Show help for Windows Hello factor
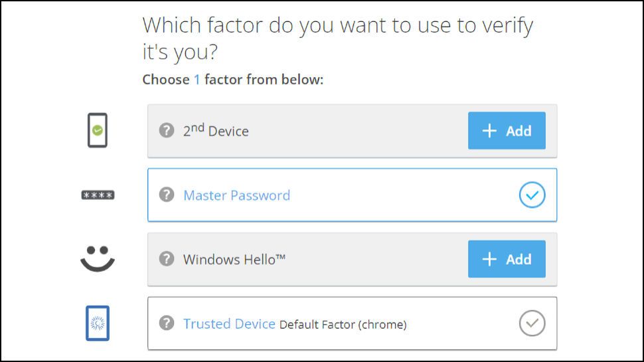Image resolution: width=644 pixels, height=362 pixels. pos(167,258)
